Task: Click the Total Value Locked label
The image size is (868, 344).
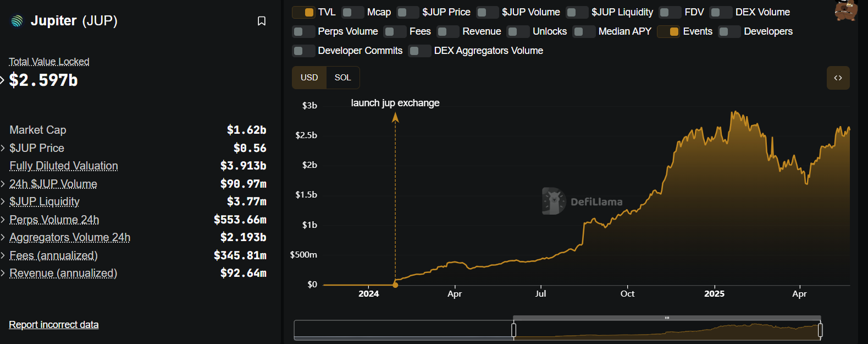Action: 49,62
